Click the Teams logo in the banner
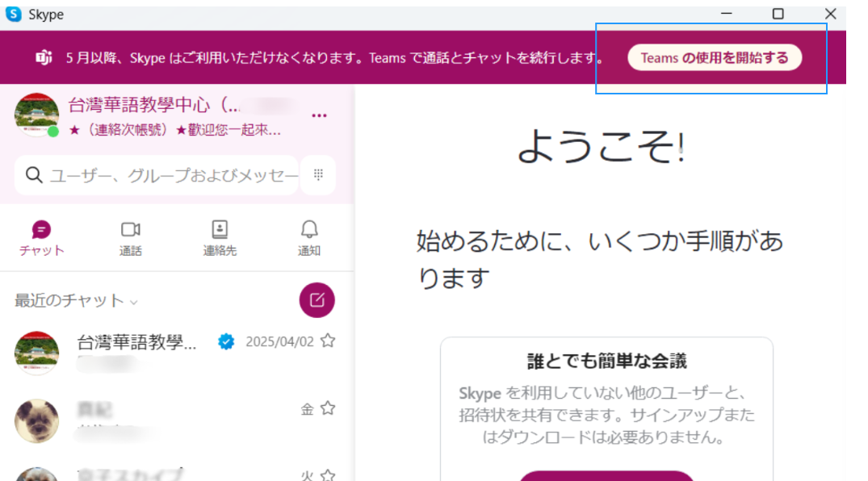This screenshot has width=868, height=481. click(x=44, y=58)
